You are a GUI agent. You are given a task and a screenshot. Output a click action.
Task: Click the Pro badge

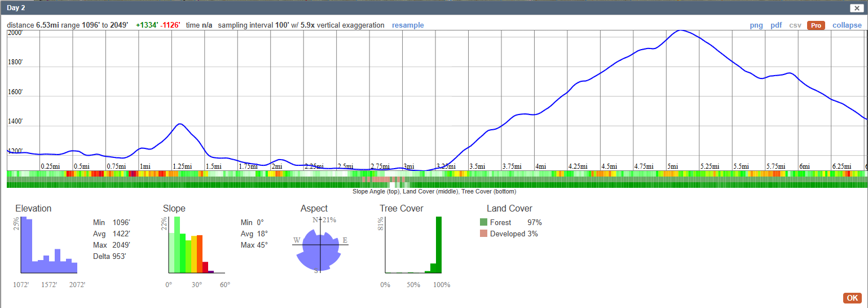pos(816,25)
